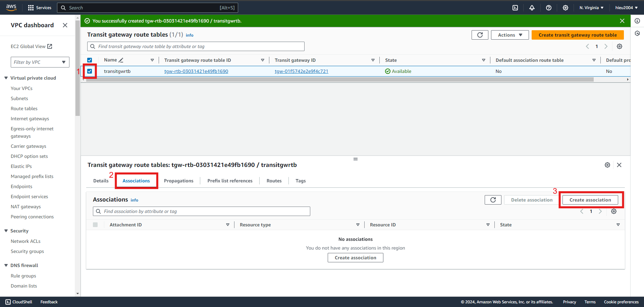Open route tables list preferences gear
The width and height of the screenshot is (644, 307).
620,46
